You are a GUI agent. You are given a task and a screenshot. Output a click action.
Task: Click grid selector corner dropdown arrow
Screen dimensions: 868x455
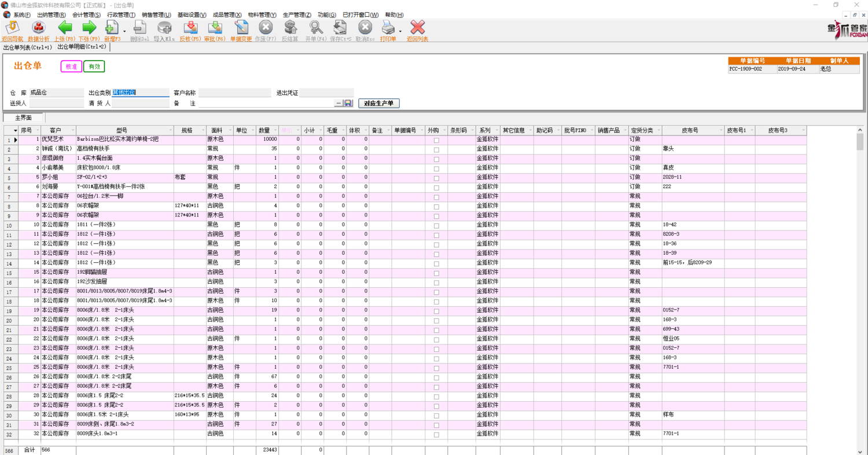pos(16,131)
